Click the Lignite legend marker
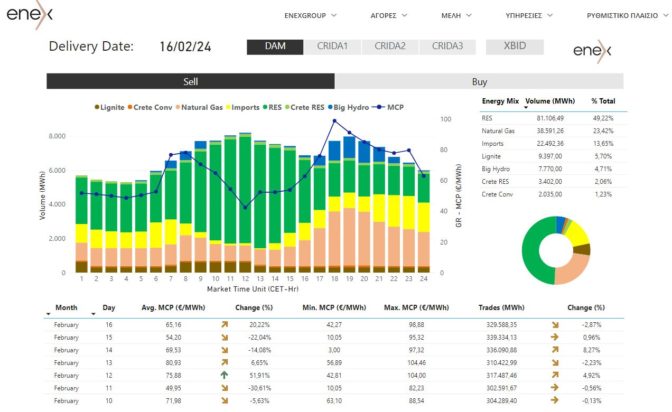Viewport: 672px width, 412px height. (97, 107)
